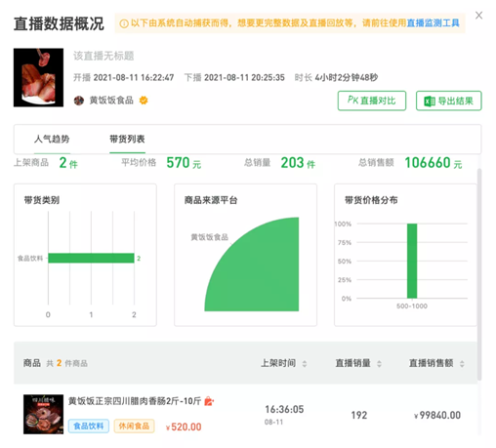Click the orange verified badge icon
496x448 pixels.
click(x=144, y=101)
